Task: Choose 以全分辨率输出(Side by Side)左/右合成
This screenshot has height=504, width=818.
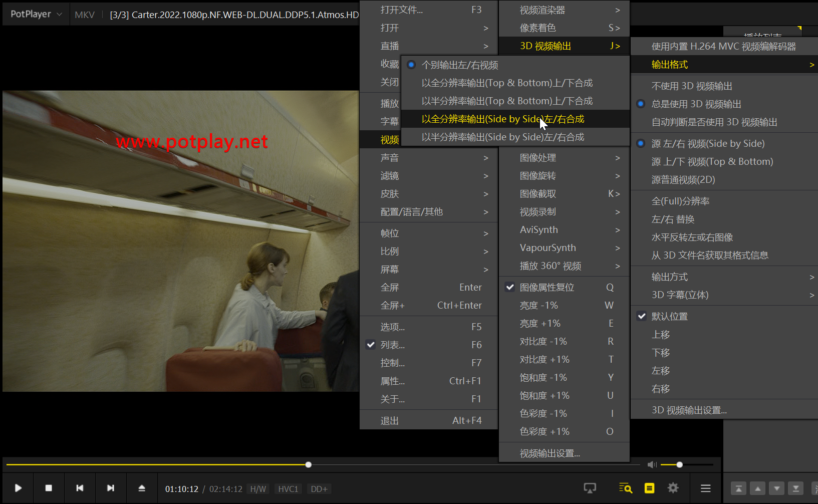Action: coord(515,119)
